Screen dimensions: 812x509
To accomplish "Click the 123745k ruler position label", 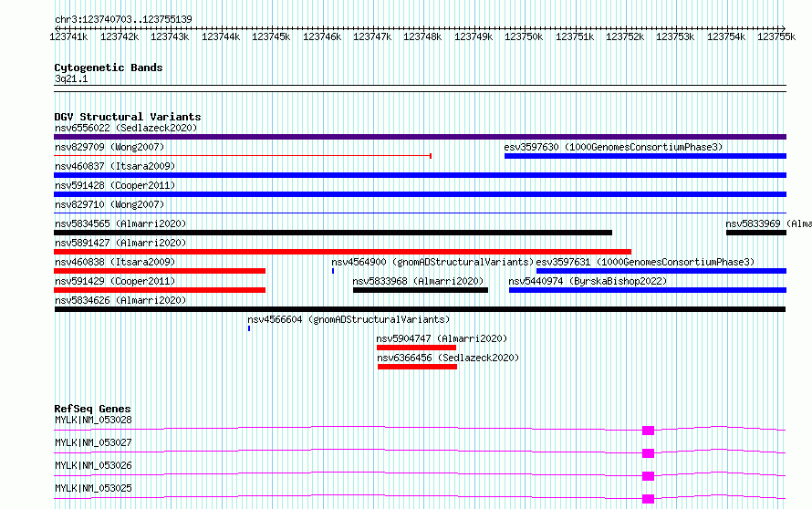I will (x=271, y=36).
